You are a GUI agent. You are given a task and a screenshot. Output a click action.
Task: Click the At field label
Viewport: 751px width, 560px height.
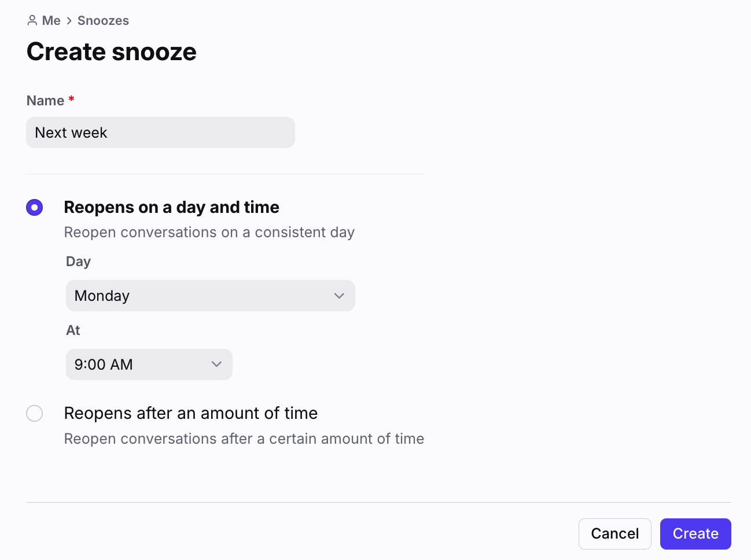coord(73,330)
